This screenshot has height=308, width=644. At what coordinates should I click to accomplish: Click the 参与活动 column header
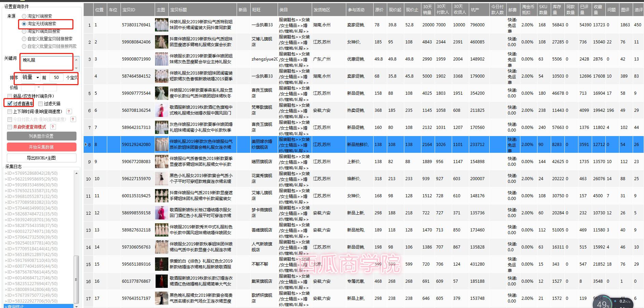[360, 10]
